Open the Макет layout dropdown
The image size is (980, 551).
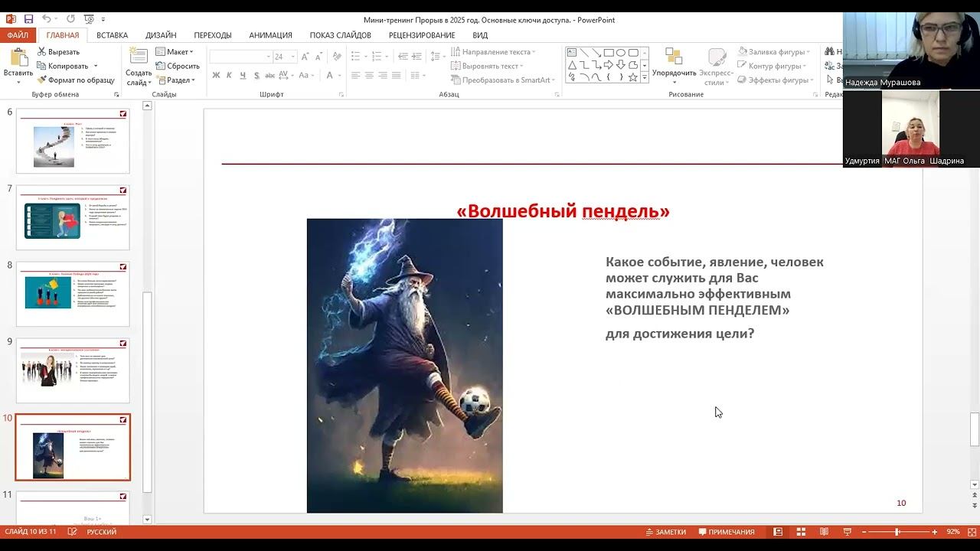[x=175, y=52]
